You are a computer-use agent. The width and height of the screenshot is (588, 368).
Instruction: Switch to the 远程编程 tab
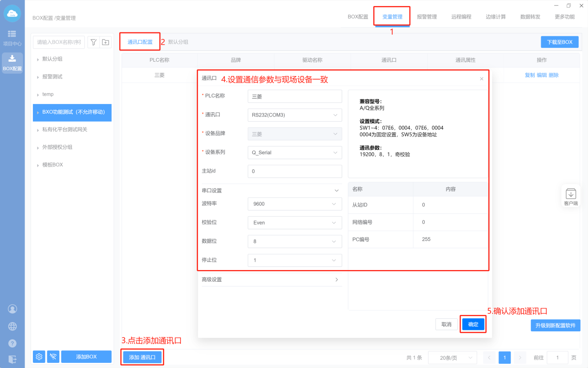pos(461,17)
